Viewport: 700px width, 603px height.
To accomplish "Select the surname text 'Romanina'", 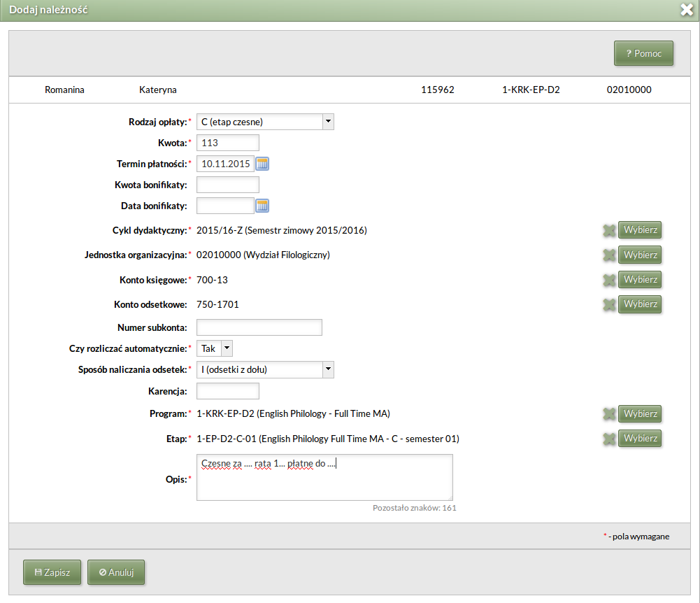I will 64,90.
